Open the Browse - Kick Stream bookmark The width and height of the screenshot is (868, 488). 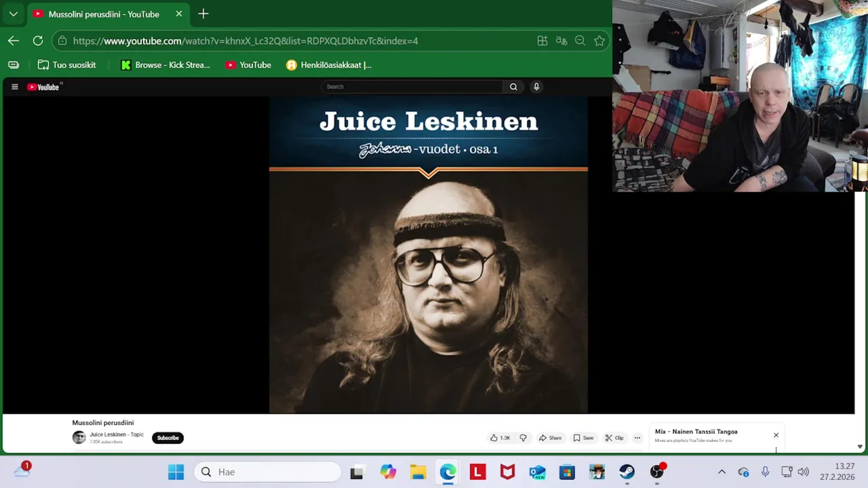point(165,65)
